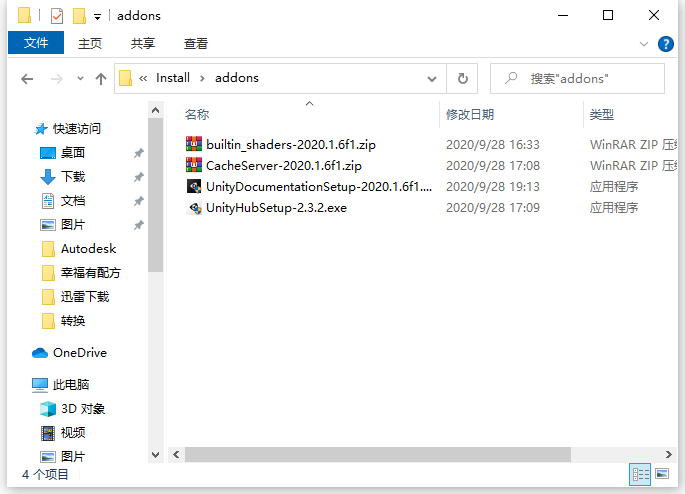This screenshot has width=685, height=494.
Task: Click the pin icon beside 文档
Action: pos(138,201)
